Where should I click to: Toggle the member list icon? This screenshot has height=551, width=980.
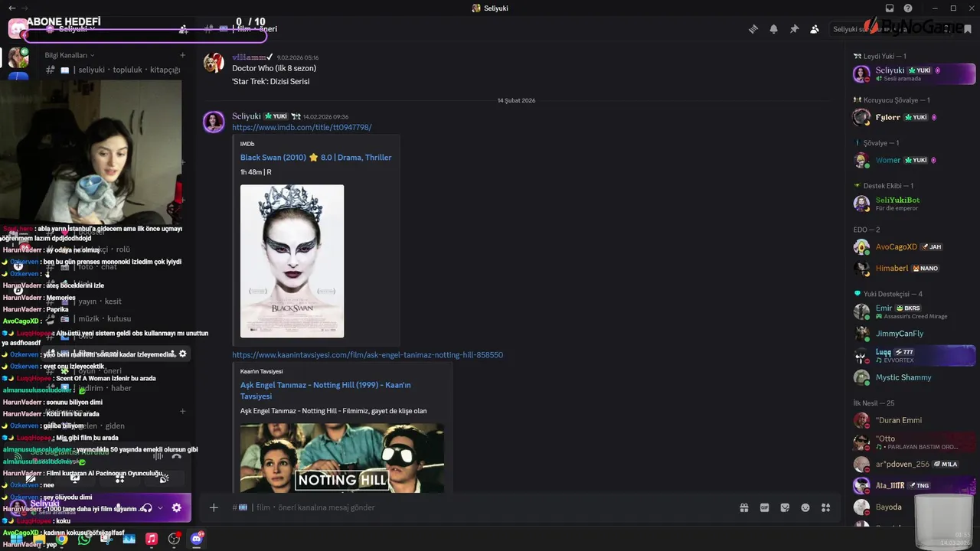tap(815, 29)
